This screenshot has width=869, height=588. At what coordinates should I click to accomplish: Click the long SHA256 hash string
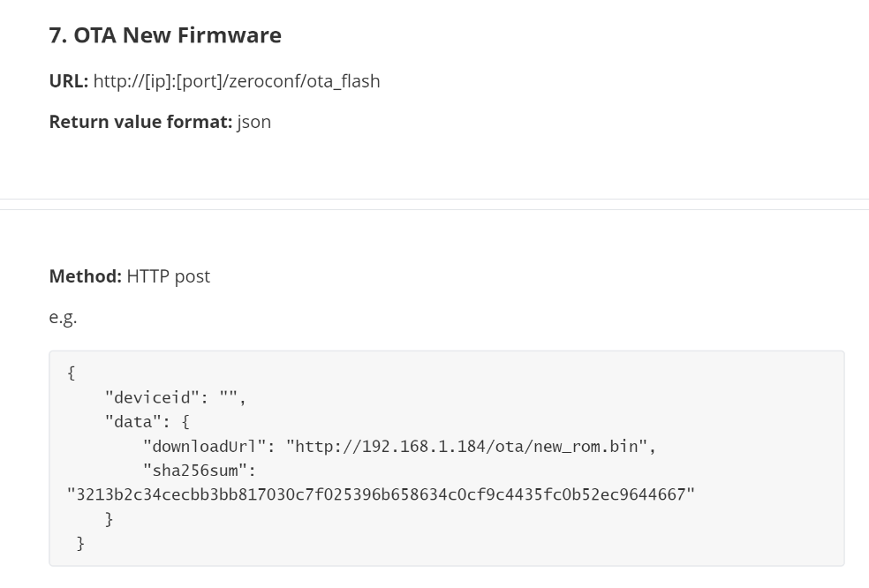[x=381, y=494]
